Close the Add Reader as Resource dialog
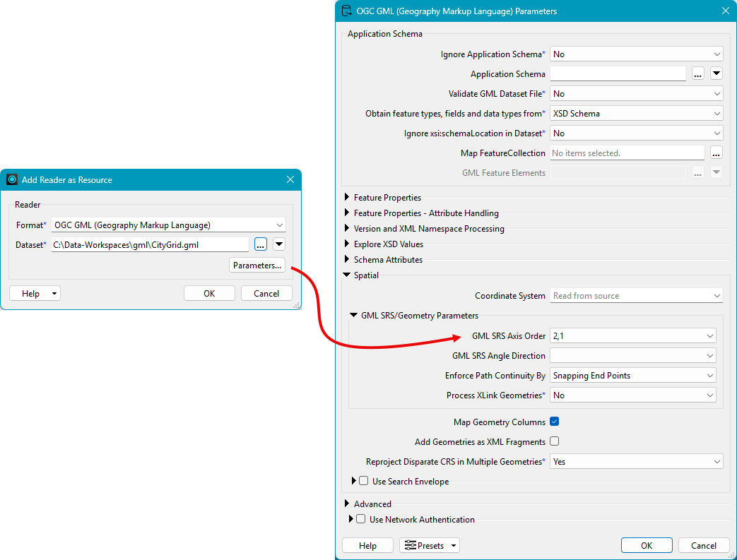 (290, 180)
